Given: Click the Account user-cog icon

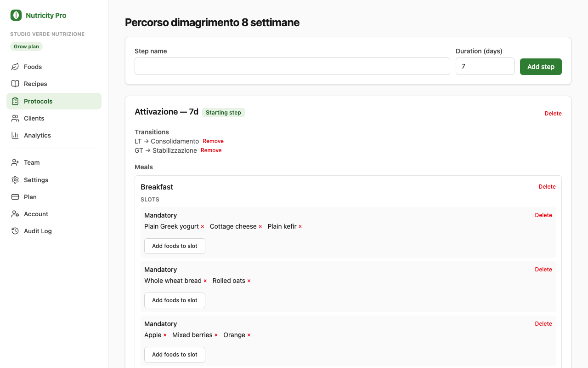Looking at the screenshot, I should [15, 214].
